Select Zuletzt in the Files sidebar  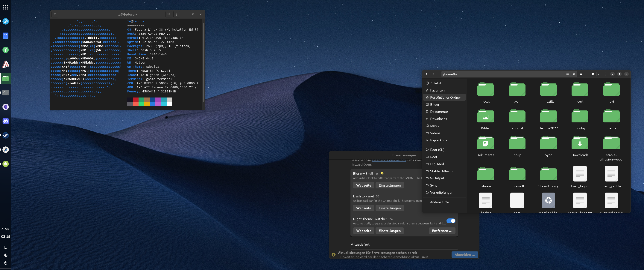pos(444,83)
